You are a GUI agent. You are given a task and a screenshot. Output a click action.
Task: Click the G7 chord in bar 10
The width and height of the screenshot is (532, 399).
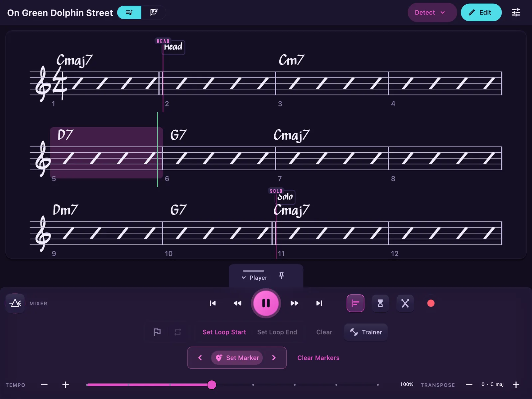pos(179,210)
